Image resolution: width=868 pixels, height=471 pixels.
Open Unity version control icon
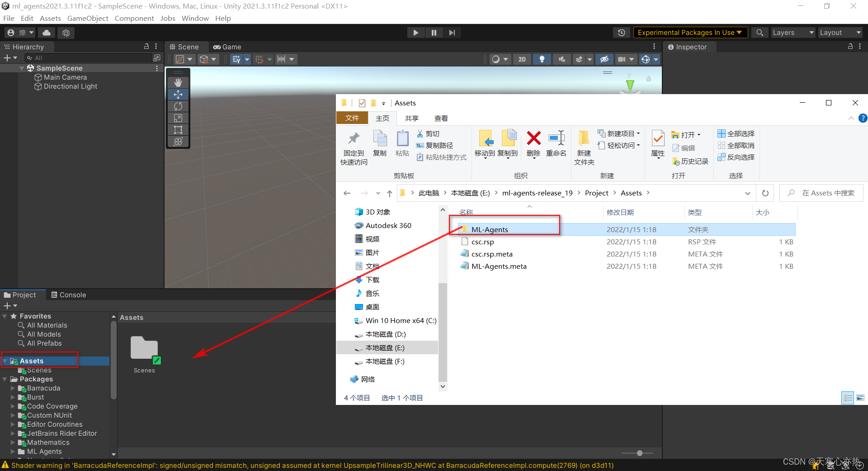[66, 33]
